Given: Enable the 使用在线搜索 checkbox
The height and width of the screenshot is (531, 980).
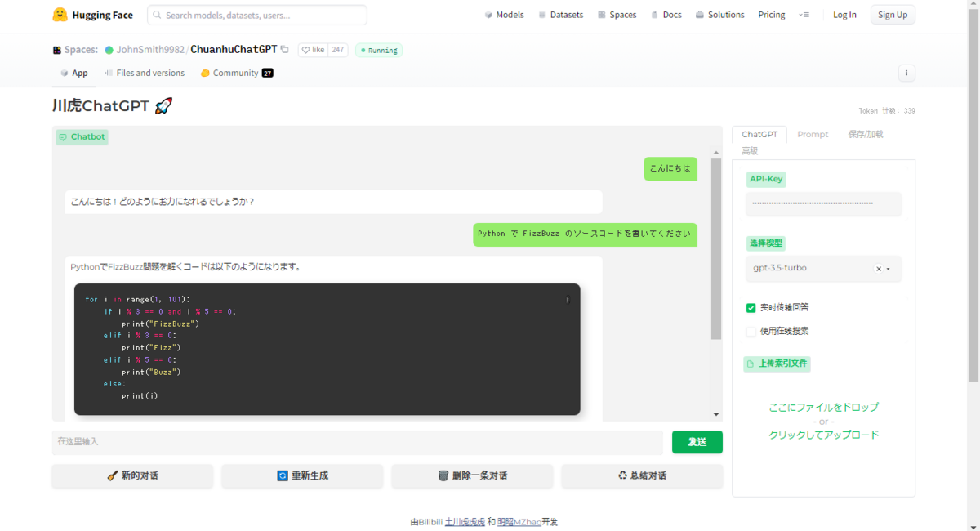Looking at the screenshot, I should [751, 332].
